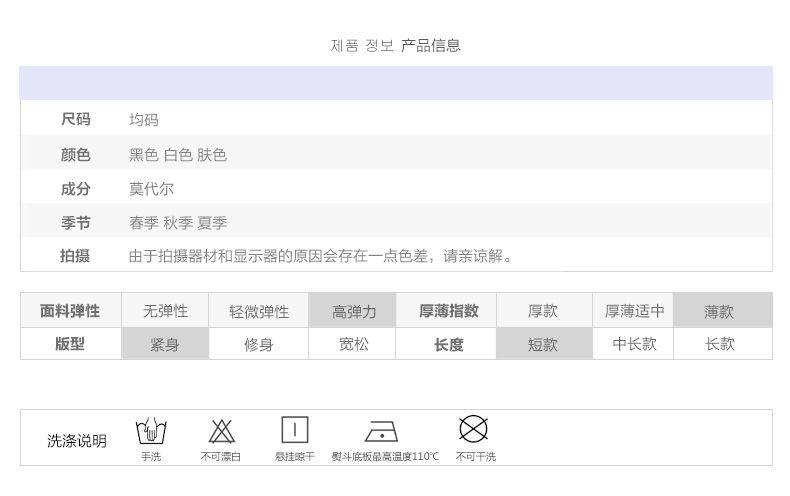Click the 厚薄指数 header
The image size is (790, 496).
pyautogui.click(x=446, y=311)
